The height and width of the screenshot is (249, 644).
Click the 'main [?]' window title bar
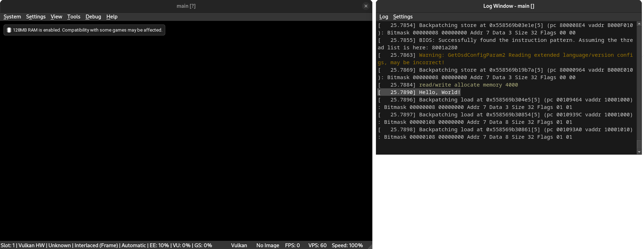pyautogui.click(x=186, y=6)
